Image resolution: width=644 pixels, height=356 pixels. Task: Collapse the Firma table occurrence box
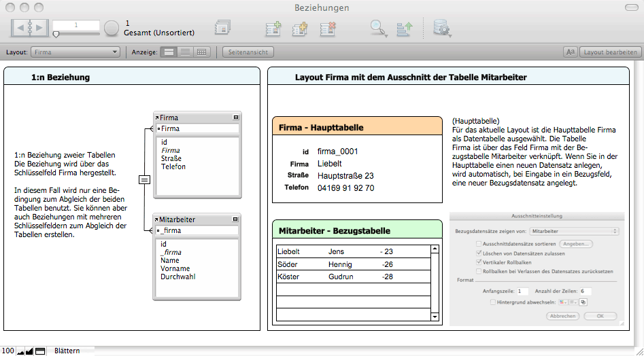click(x=235, y=118)
